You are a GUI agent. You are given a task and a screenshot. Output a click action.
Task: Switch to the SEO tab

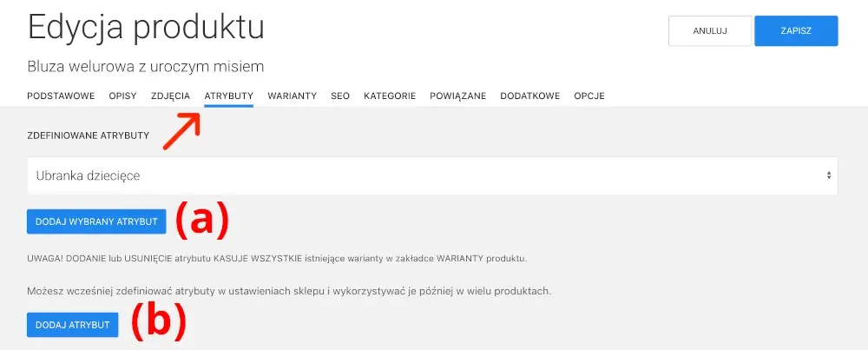click(x=340, y=96)
